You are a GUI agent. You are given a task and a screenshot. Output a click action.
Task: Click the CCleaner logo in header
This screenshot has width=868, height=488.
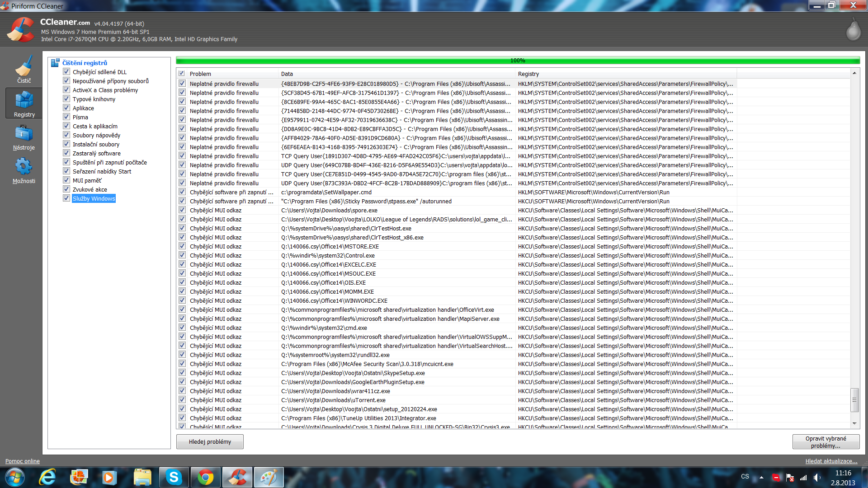pyautogui.click(x=20, y=30)
